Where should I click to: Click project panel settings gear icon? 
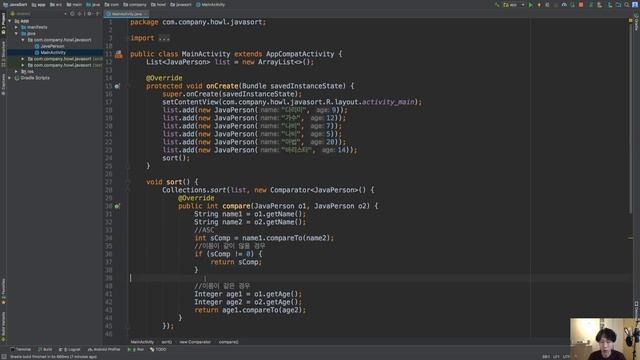pos(89,13)
